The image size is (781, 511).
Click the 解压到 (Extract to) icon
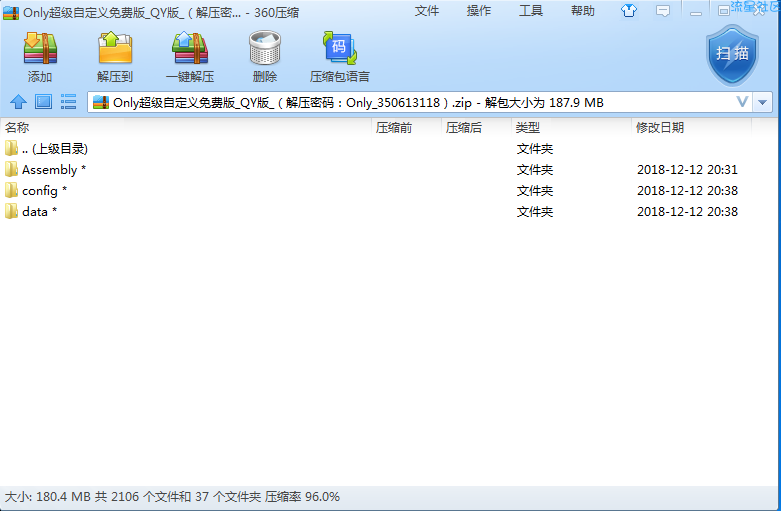(115, 48)
